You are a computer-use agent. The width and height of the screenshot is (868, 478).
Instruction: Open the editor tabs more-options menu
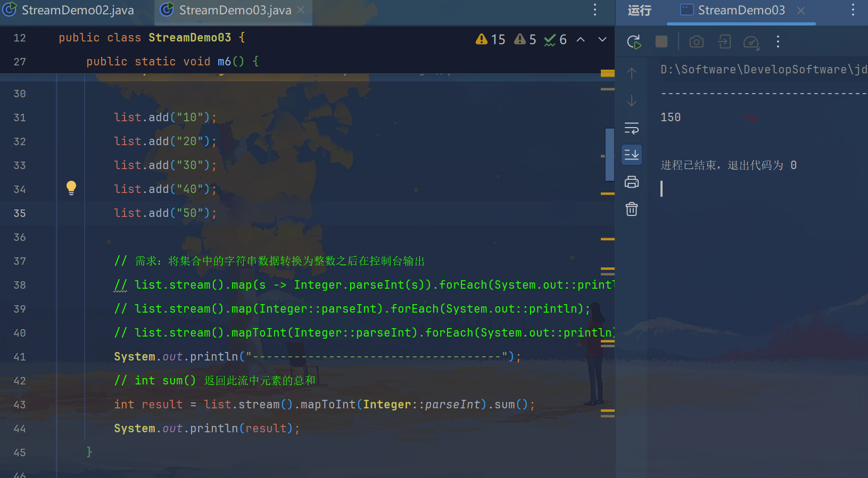(x=595, y=10)
